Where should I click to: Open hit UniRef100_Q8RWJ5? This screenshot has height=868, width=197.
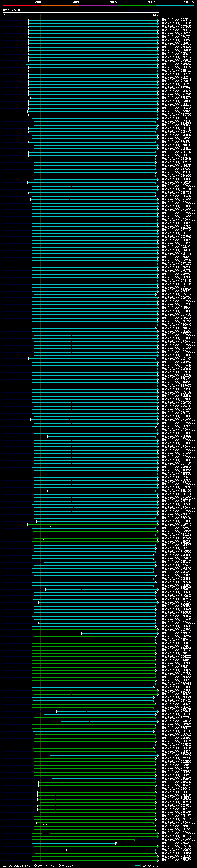tap(176, 43)
